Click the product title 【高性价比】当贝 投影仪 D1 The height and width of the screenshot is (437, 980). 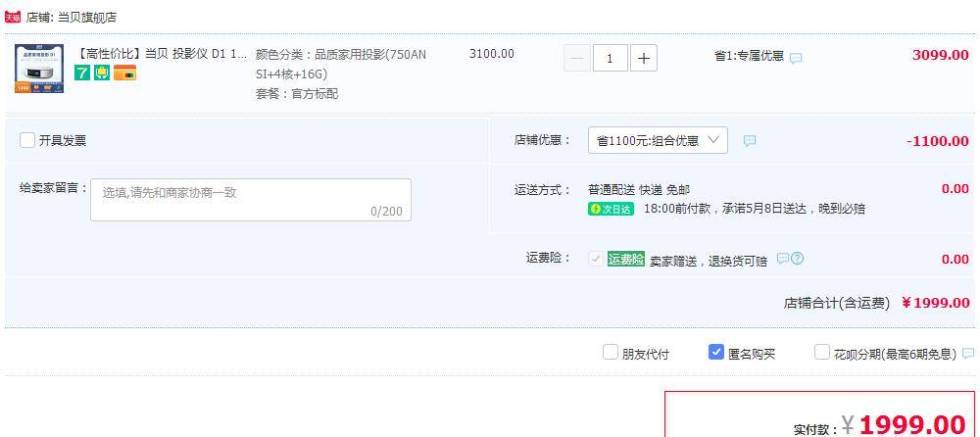[161, 54]
